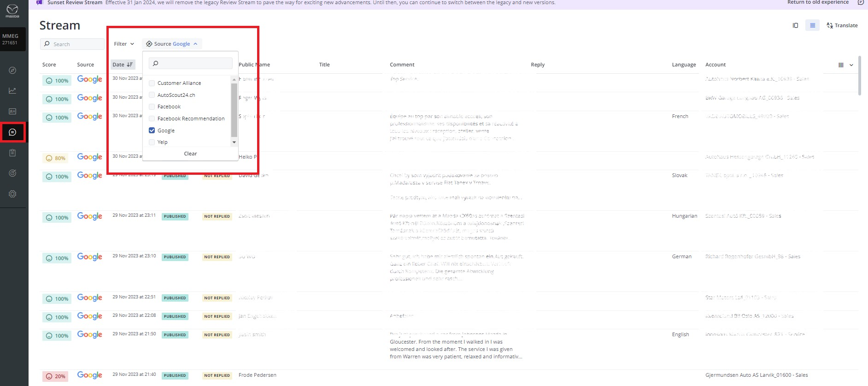The image size is (868, 386).
Task: Click Gjermundsen Auto AS Larvik account
Action: tap(757, 375)
